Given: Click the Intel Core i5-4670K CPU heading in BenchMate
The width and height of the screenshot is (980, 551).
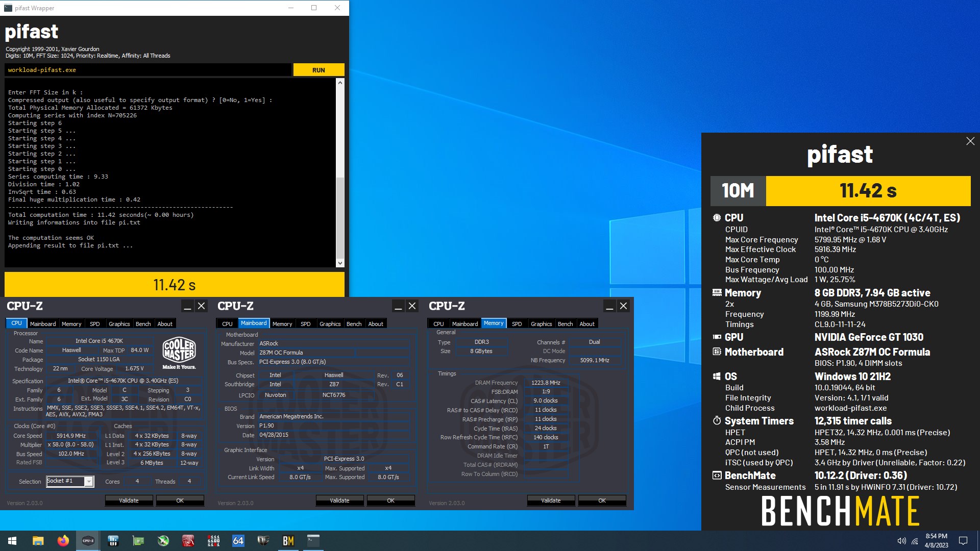Looking at the screenshot, I should click(887, 218).
